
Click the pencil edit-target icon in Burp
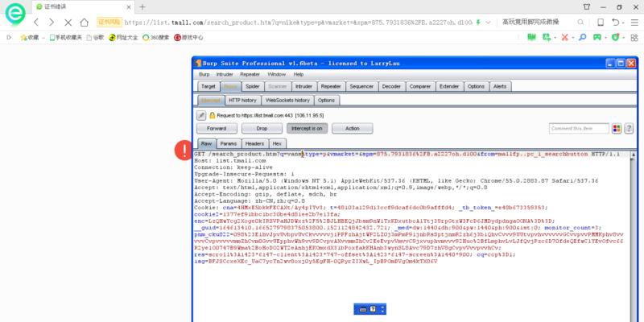[x=200, y=116]
